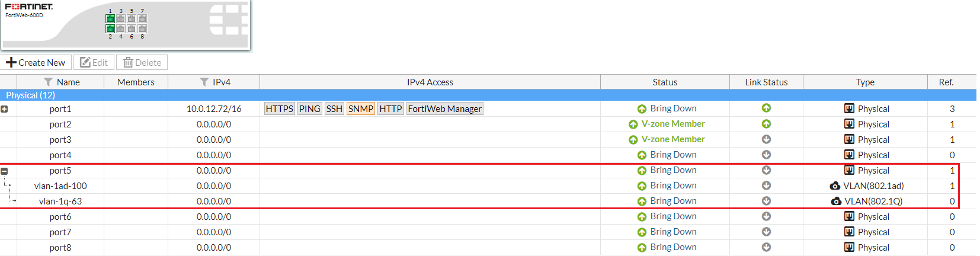This screenshot has height=256, width=980.
Task: Click the Link Status column header
Action: (x=766, y=82)
